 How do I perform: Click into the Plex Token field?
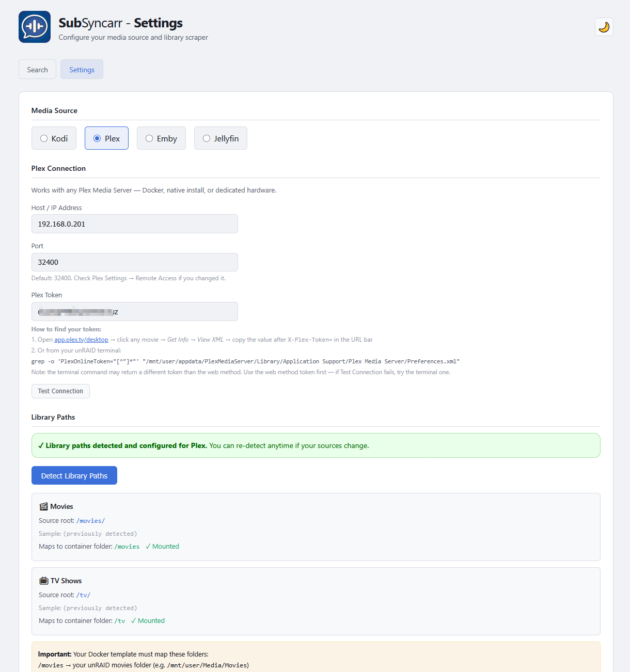pyautogui.click(x=134, y=312)
